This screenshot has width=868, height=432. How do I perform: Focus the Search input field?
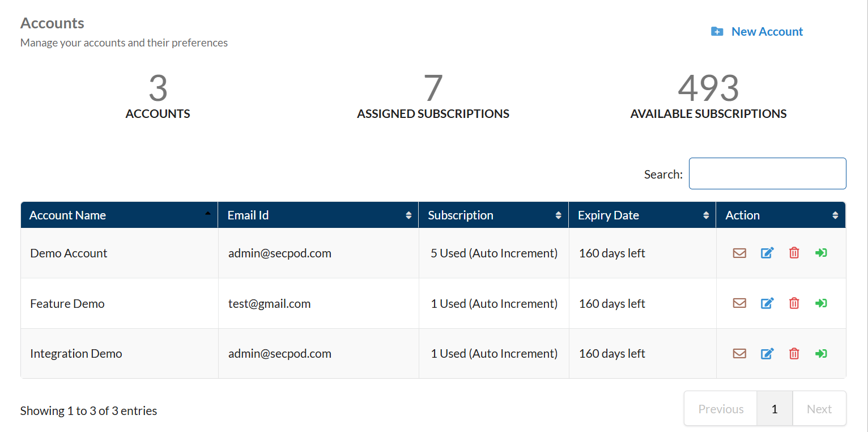(767, 173)
